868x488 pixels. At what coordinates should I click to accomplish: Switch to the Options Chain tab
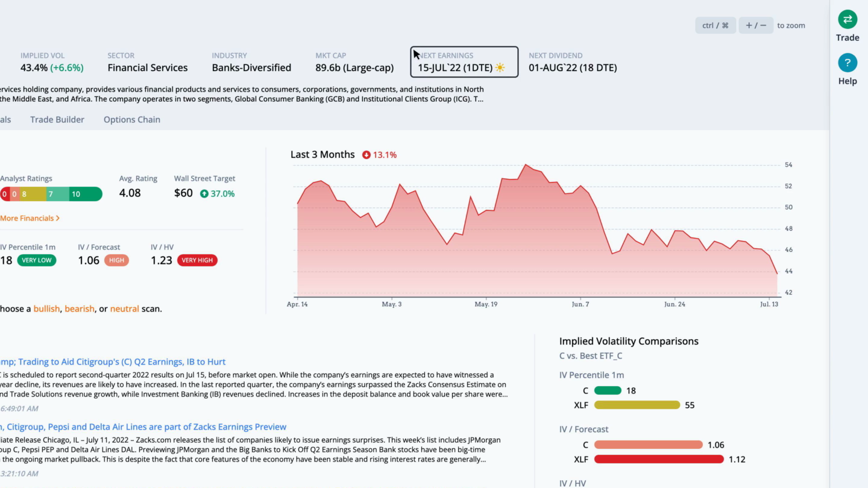(132, 119)
